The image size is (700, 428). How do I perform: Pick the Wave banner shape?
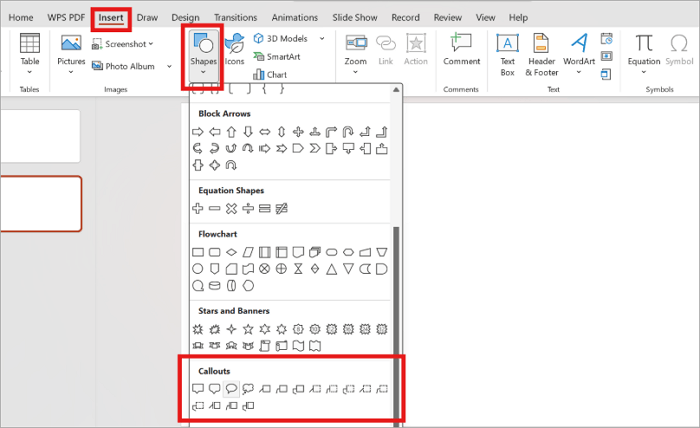(298, 345)
